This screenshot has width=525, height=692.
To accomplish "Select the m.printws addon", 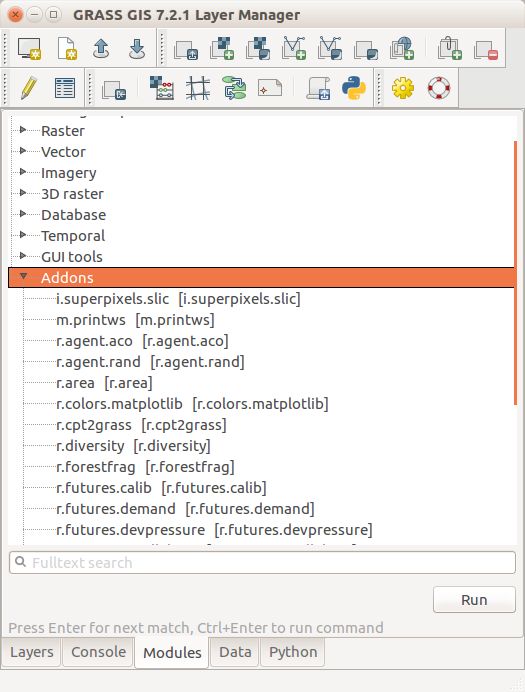I will (135, 320).
